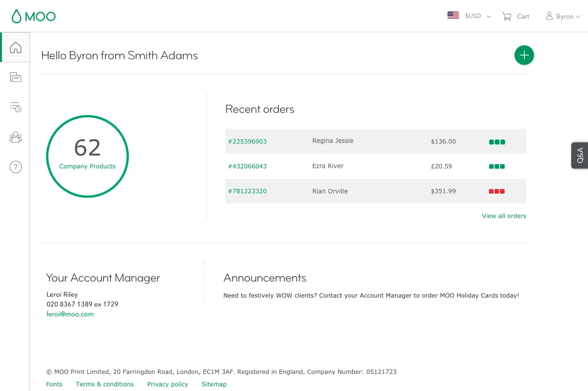Viewport: 588px width, 391px height.
Task: Open the help question mark icon
Action: click(16, 167)
